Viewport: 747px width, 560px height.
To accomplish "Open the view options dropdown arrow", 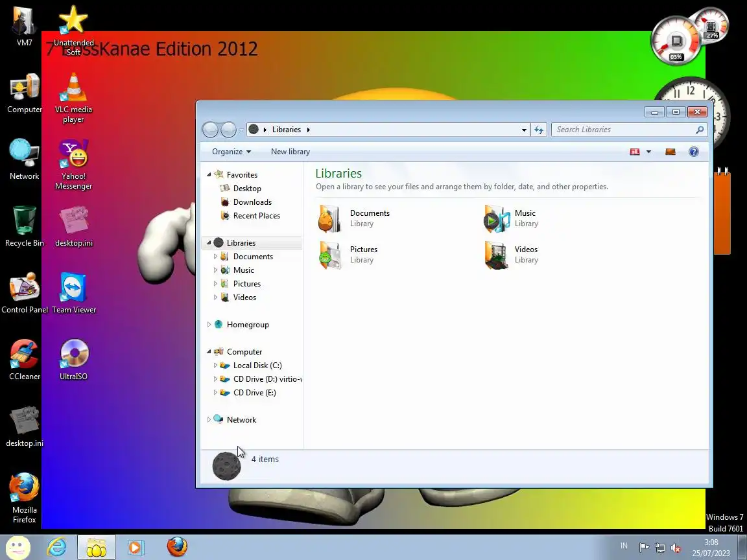I will click(x=648, y=152).
